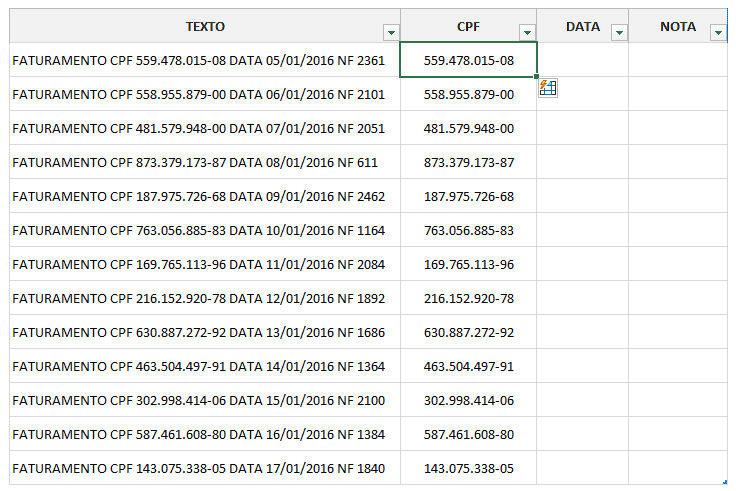736x491 pixels.
Task: Select the text row ending NF 2462
Action: click(205, 196)
